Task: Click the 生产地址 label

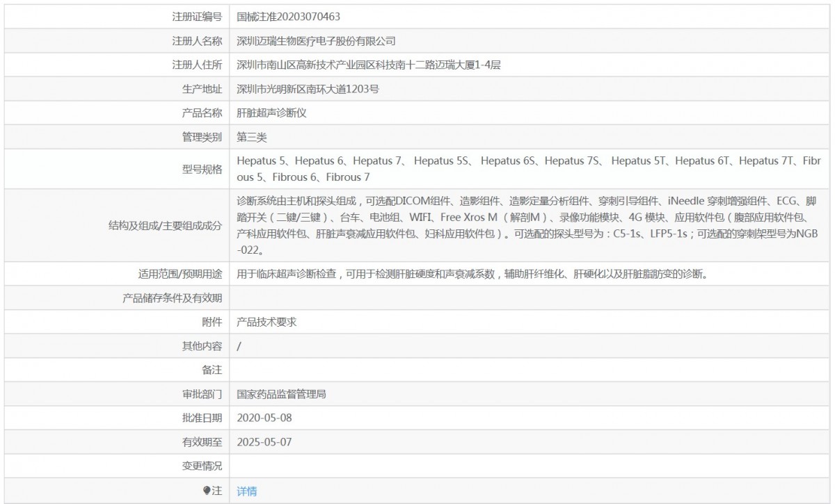Action: 202,89
